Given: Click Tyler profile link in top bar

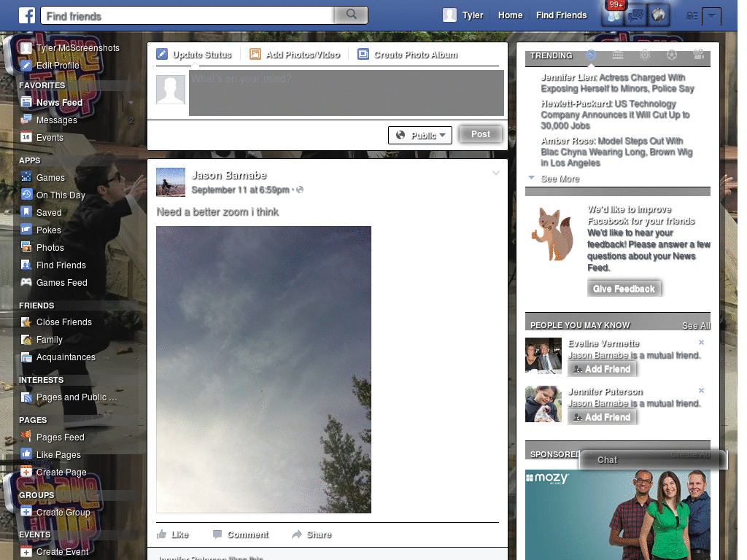Looking at the screenshot, I should (463, 15).
